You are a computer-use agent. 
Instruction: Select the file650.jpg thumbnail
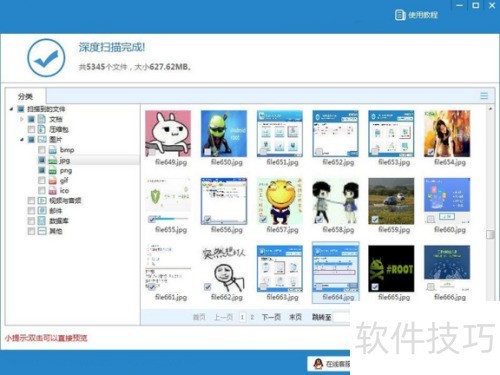tap(224, 133)
